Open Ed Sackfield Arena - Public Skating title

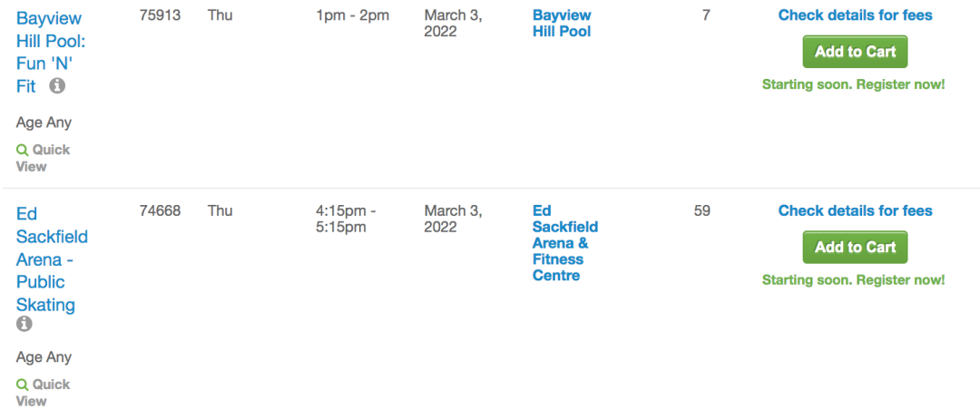click(52, 259)
